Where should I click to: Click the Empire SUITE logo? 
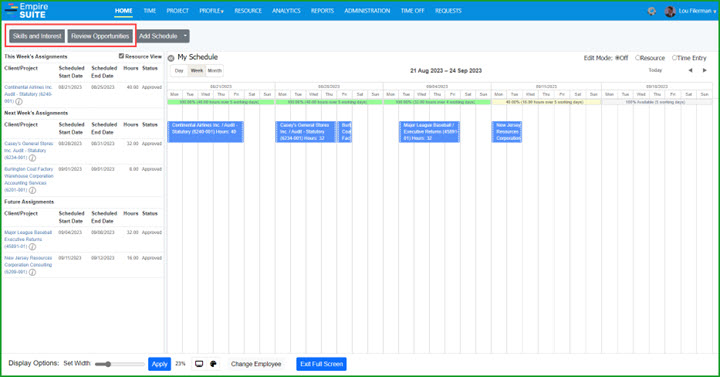(x=26, y=10)
